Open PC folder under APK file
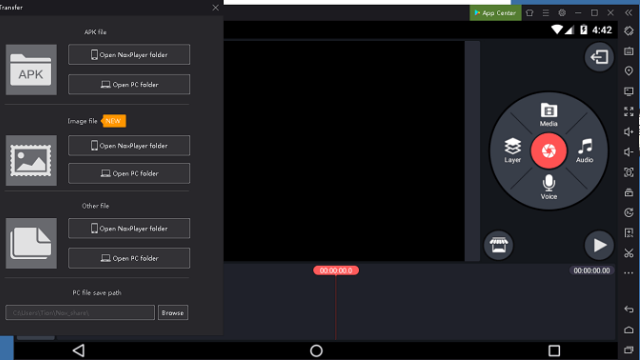Image resolution: width=640 pixels, height=360 pixels. pos(129,84)
